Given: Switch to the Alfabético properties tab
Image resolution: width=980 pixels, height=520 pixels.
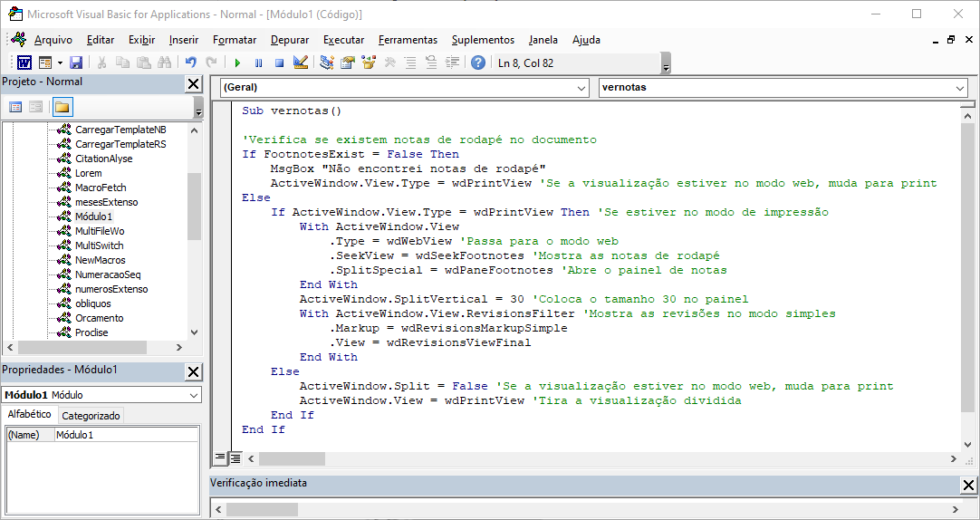Looking at the screenshot, I should click(x=29, y=414).
